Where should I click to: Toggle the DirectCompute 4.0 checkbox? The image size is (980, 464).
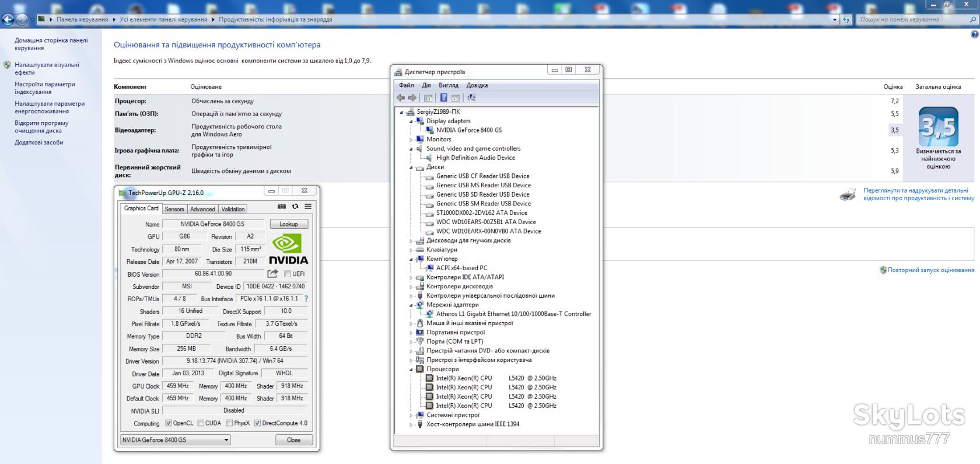[x=257, y=423]
